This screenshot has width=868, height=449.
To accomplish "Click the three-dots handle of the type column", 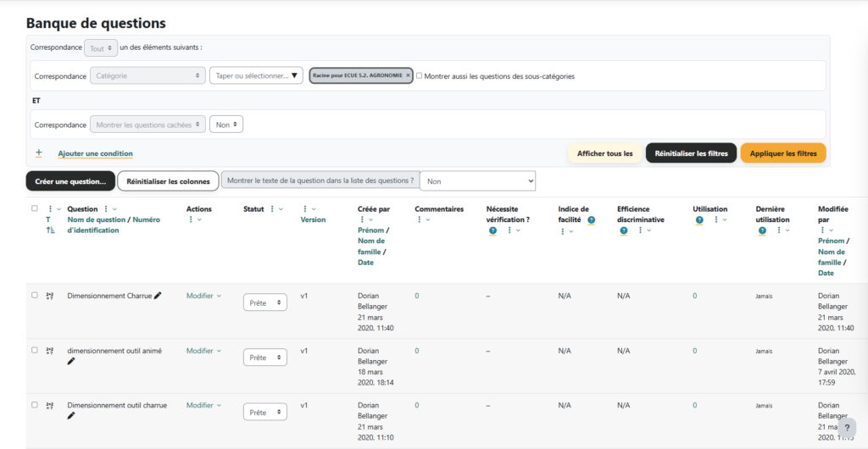I will pyautogui.click(x=50, y=209).
